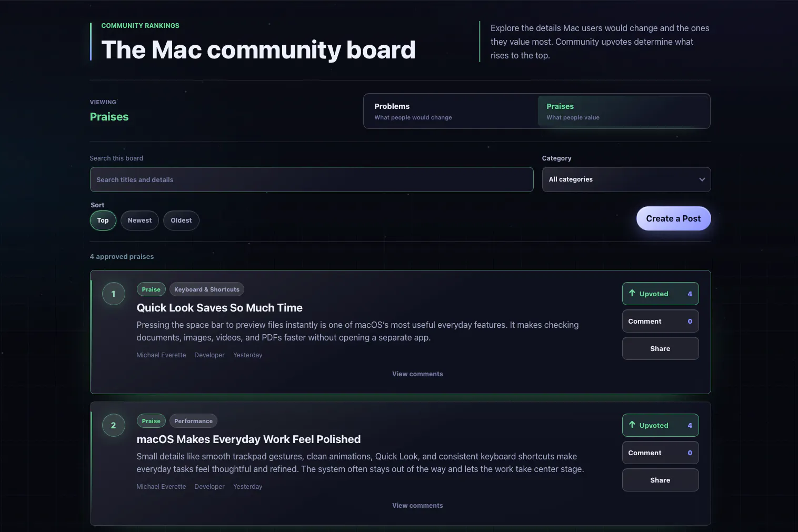The height and width of the screenshot is (532, 798).
Task: Share the Quick Look Saves So Much Time post
Action: [x=660, y=348]
